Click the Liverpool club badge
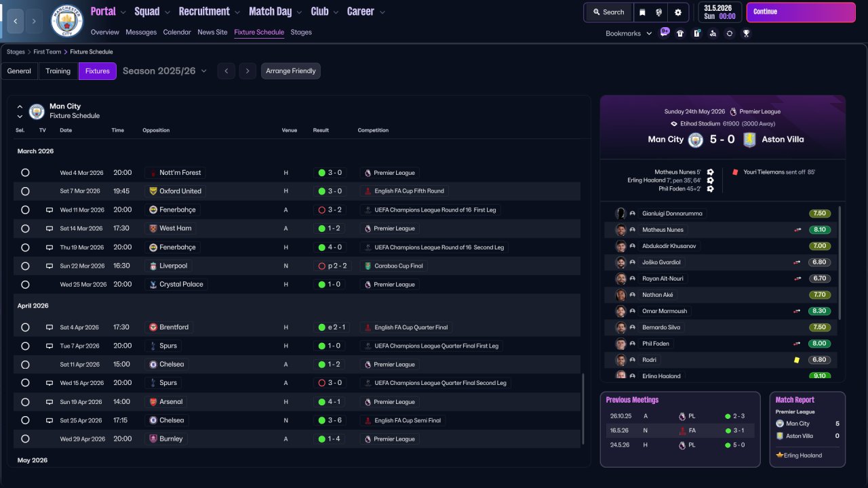868x488 pixels. coord(153,266)
